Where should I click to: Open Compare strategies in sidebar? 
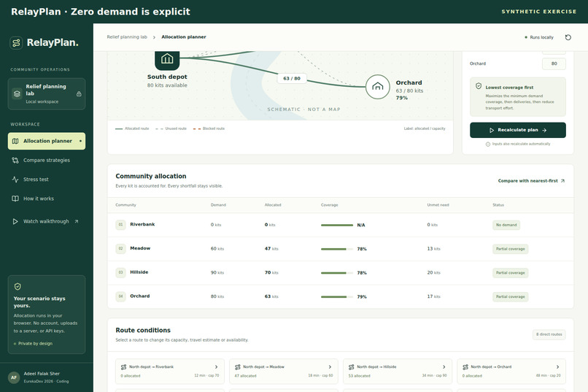[x=47, y=160]
